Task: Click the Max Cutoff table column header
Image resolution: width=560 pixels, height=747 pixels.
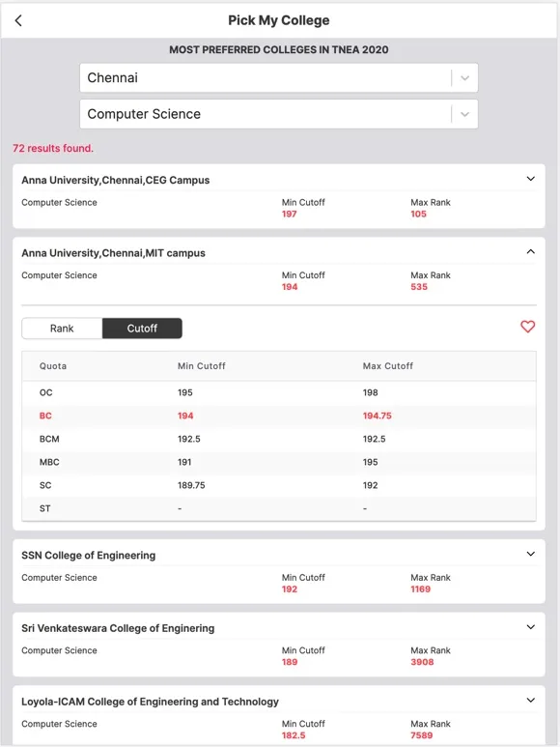Action: [388, 366]
